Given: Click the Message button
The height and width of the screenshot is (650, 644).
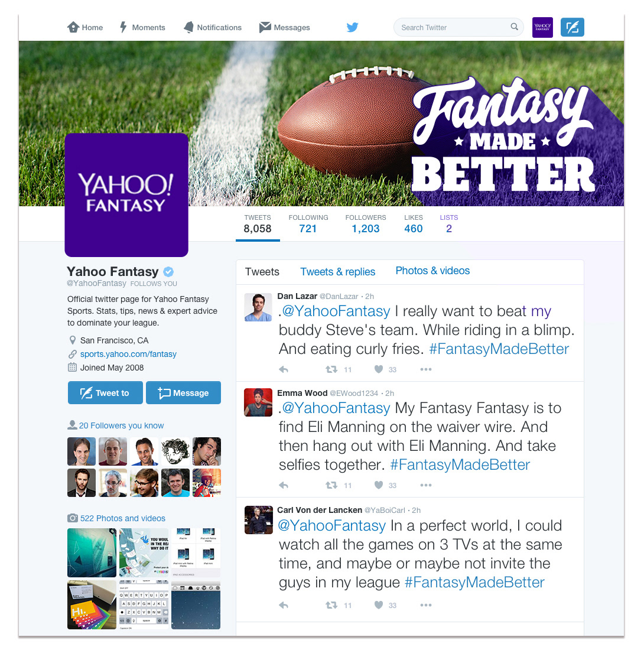Looking at the screenshot, I should pyautogui.click(x=184, y=392).
